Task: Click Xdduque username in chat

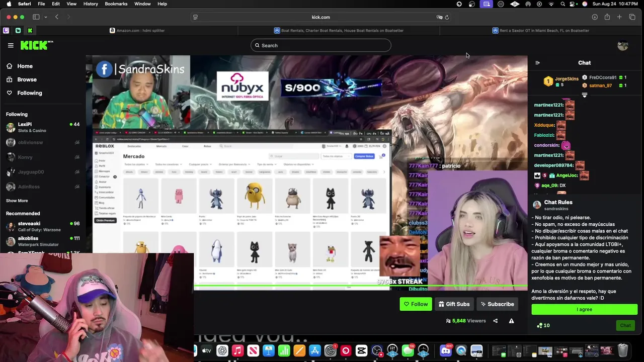Action: [544, 125]
